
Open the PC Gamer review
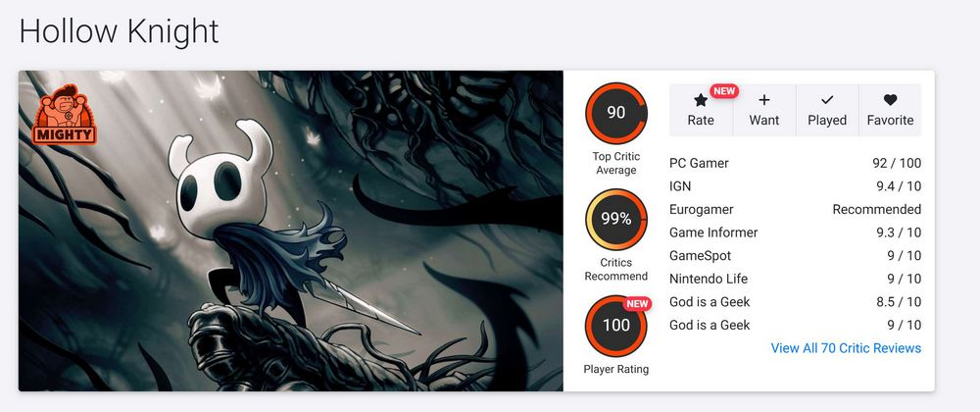pos(795,163)
